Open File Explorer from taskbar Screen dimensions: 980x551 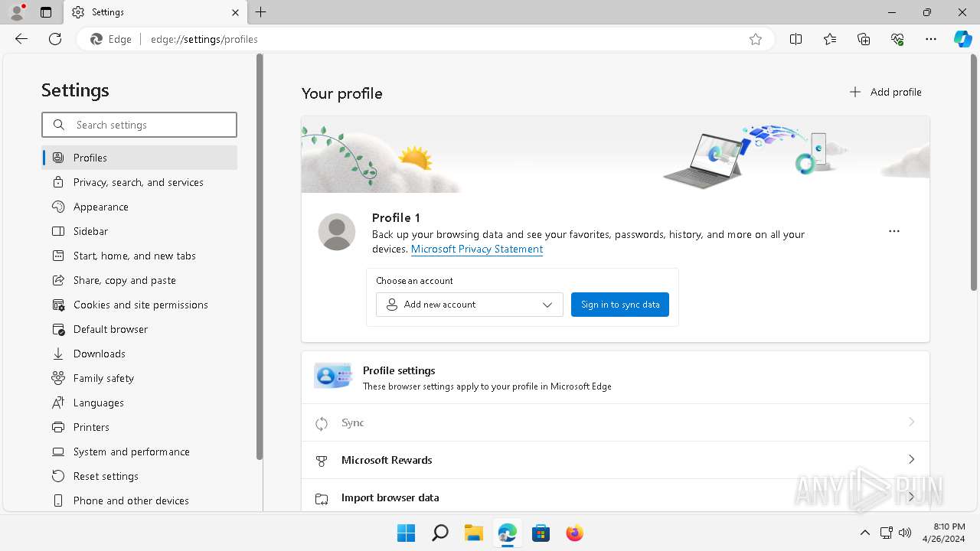pos(473,533)
